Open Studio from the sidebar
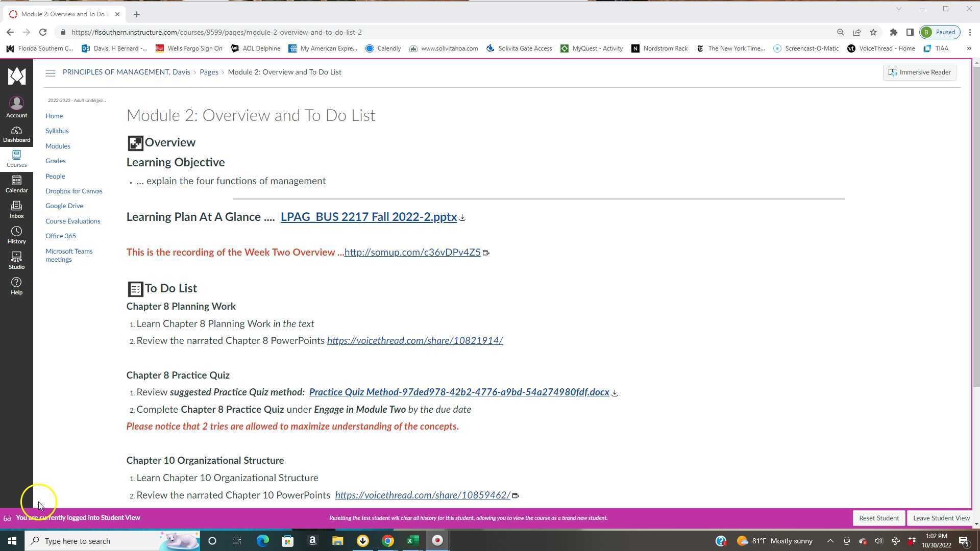Image resolution: width=980 pixels, height=551 pixels. click(x=16, y=260)
